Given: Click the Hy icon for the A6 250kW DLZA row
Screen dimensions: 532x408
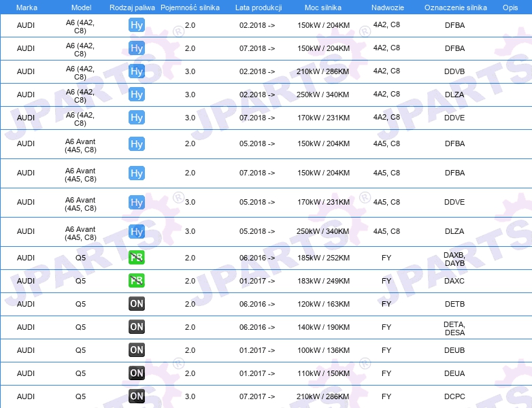Looking at the screenshot, I should pyautogui.click(x=137, y=95).
